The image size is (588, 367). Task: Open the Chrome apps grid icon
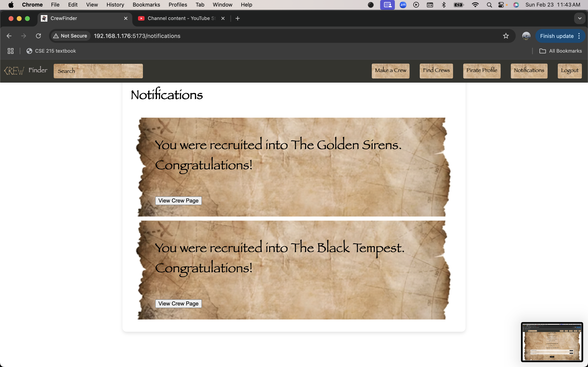click(10, 51)
